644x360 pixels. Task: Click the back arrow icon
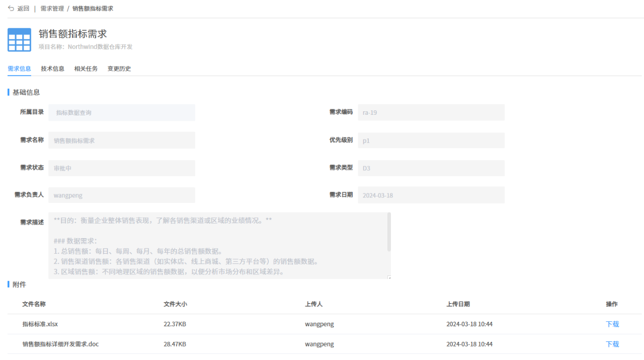[x=11, y=9]
